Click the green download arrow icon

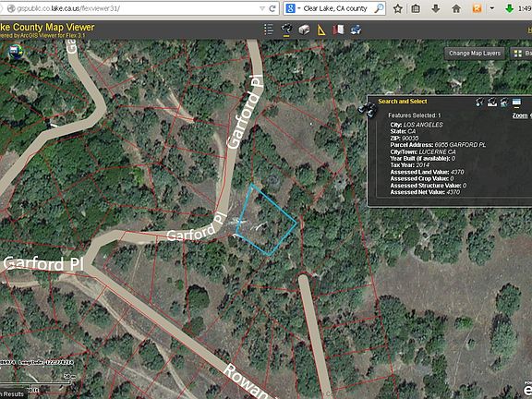509,8
